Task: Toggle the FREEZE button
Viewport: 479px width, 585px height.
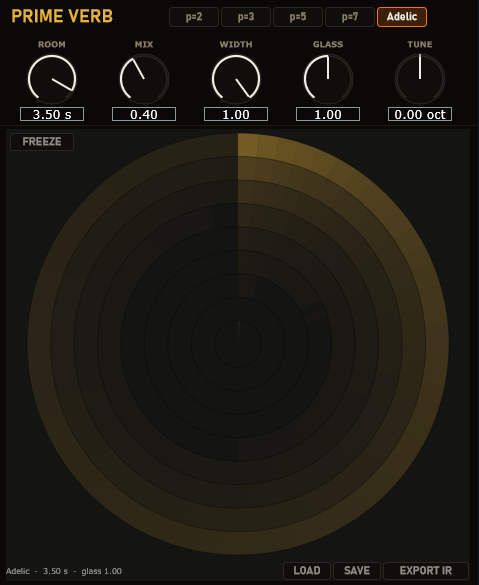Action: coord(42,142)
